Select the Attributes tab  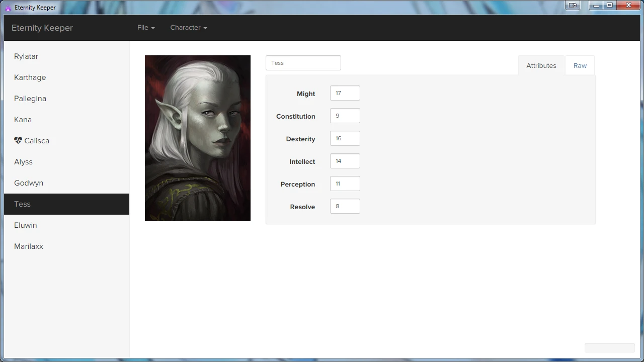[541, 65]
